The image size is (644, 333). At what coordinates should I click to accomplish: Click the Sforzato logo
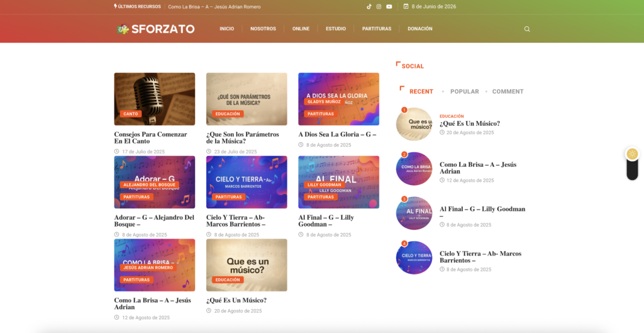[156, 29]
